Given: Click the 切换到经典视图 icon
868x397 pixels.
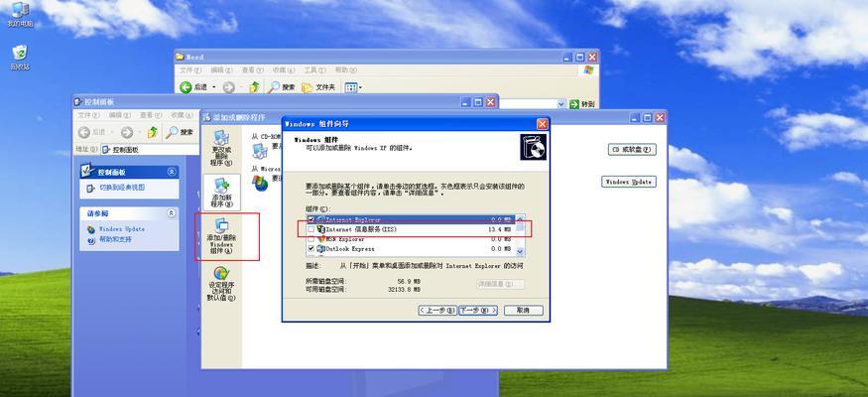Looking at the screenshot, I should click(91, 189).
